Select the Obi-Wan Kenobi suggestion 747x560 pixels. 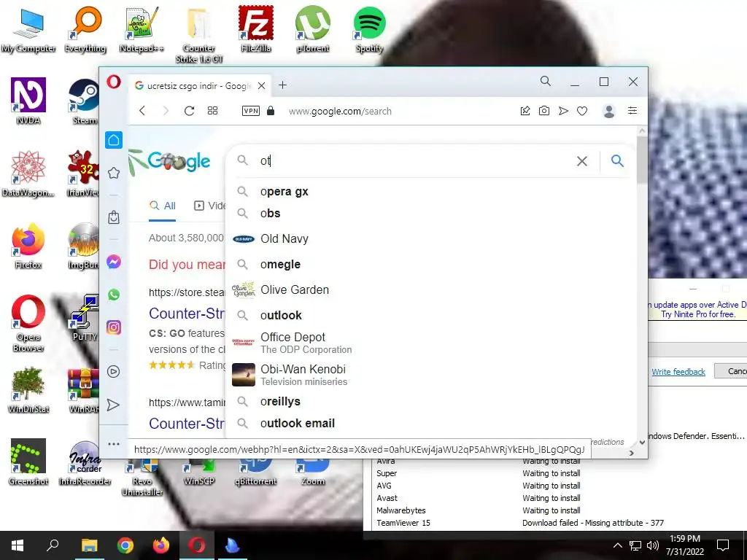coord(429,375)
